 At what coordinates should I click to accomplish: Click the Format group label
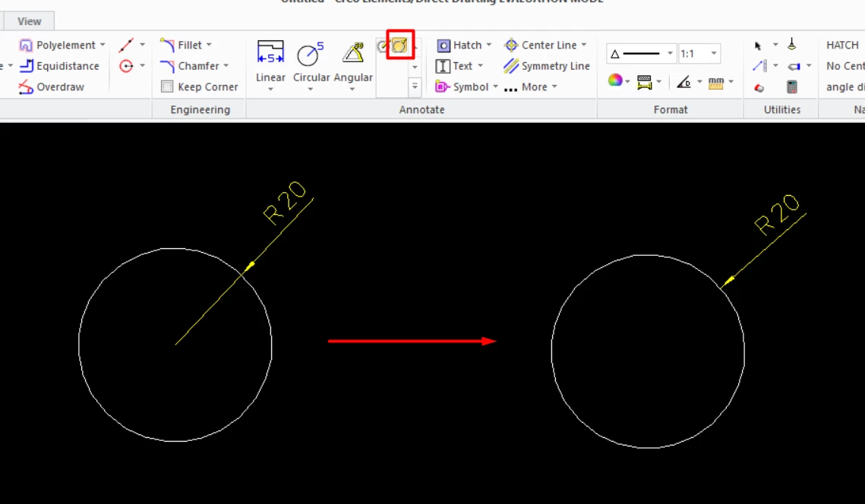[671, 110]
